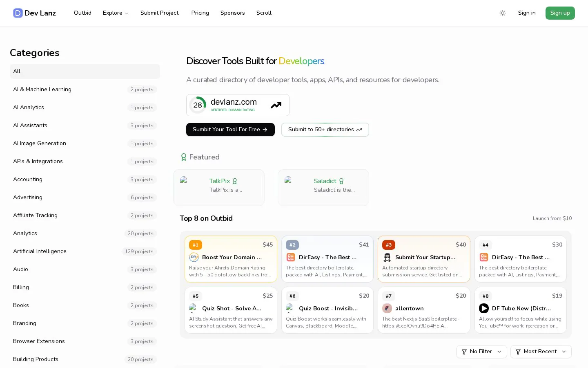
Task: Open the allentown project title
Action: click(410, 308)
